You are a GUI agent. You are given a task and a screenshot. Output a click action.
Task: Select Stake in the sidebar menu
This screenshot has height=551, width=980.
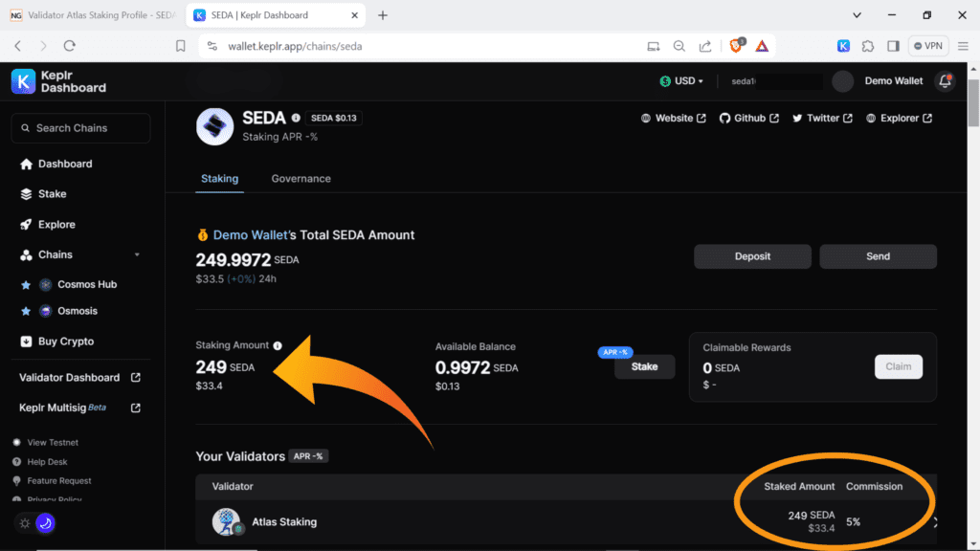[x=52, y=194]
